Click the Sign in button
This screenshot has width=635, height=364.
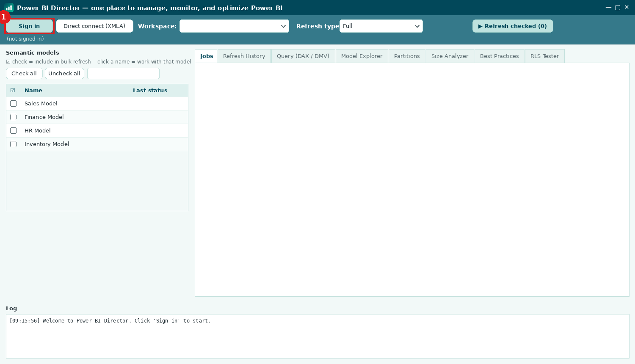[29, 26]
